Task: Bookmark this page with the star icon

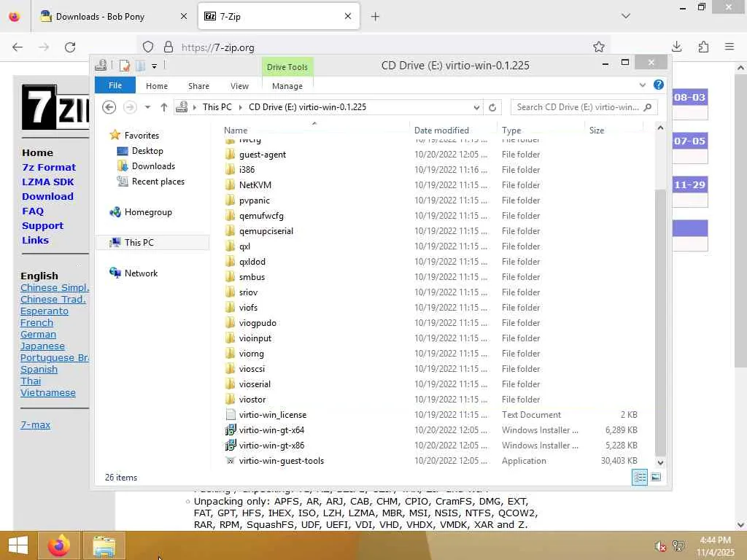Action: [x=599, y=47]
